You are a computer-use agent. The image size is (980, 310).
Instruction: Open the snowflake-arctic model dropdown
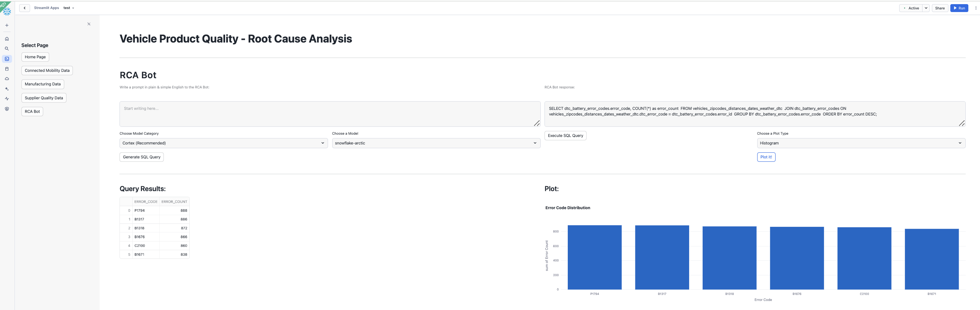point(436,143)
